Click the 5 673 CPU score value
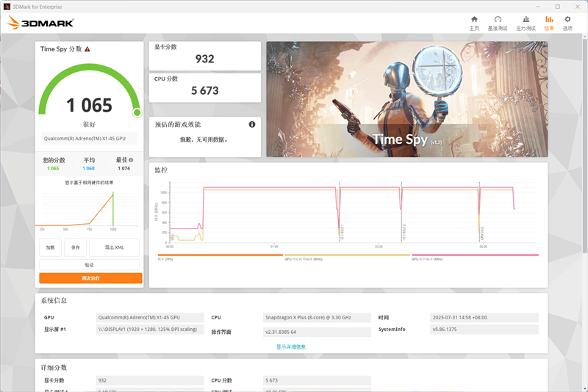588x392 pixels. pyautogui.click(x=205, y=90)
